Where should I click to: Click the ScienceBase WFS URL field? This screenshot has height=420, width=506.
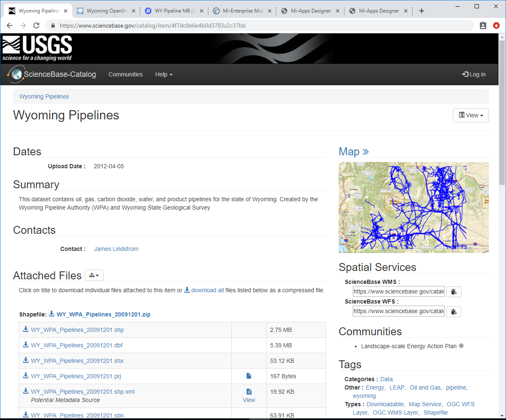(x=399, y=311)
